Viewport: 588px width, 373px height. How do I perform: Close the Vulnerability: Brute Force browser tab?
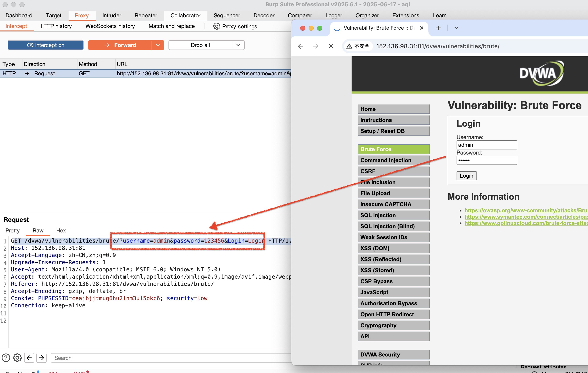421,28
